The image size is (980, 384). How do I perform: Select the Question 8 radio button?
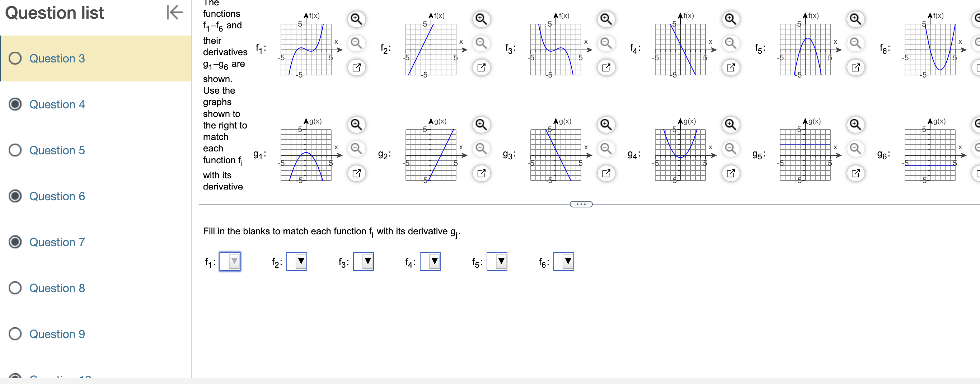pyautogui.click(x=14, y=288)
